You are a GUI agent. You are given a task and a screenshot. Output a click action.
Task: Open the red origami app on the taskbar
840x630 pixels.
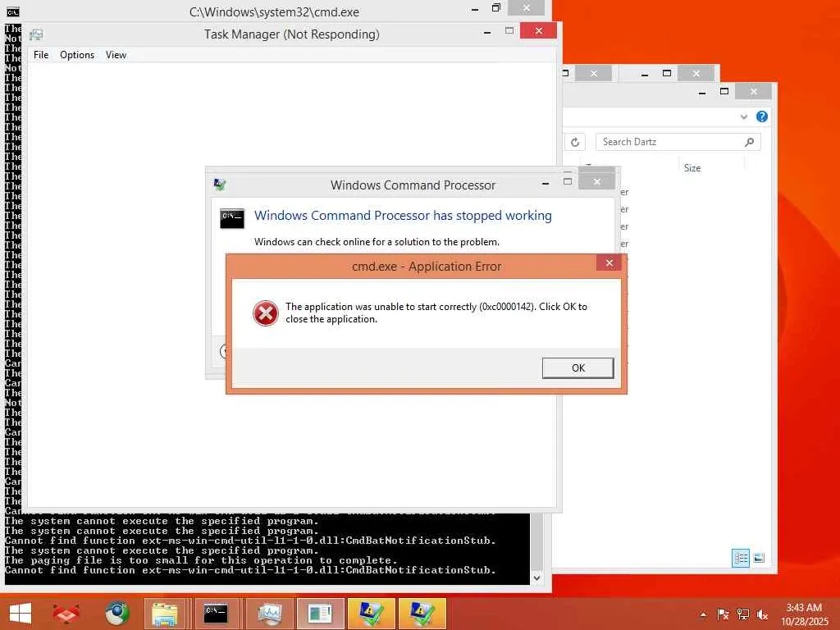coord(66,614)
